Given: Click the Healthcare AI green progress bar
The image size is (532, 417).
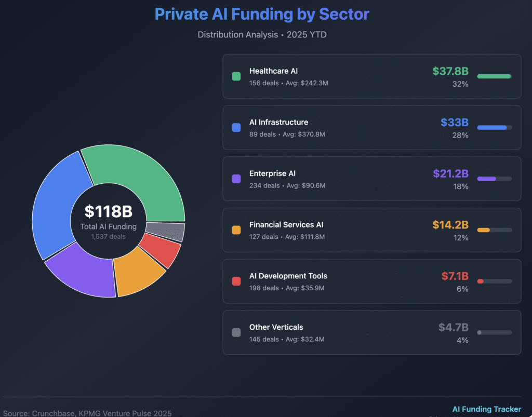Looking at the screenshot, I should [494, 76].
